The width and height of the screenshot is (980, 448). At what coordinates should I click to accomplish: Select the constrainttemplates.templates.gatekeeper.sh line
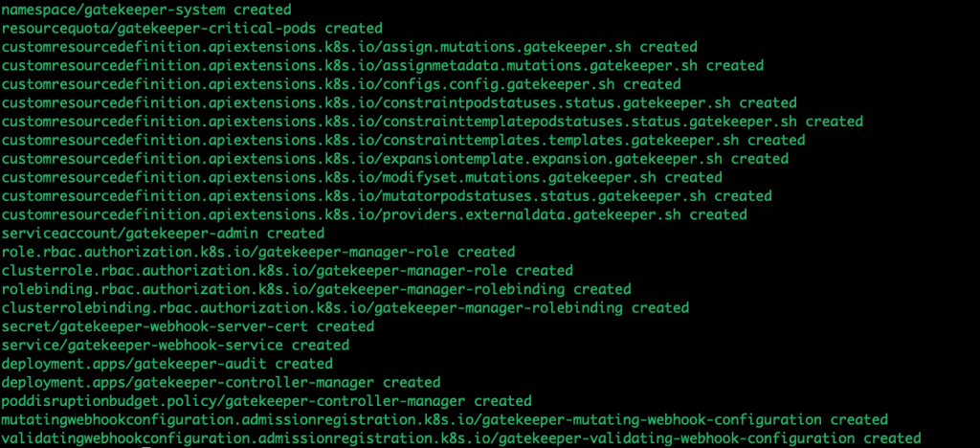pyautogui.click(x=403, y=140)
